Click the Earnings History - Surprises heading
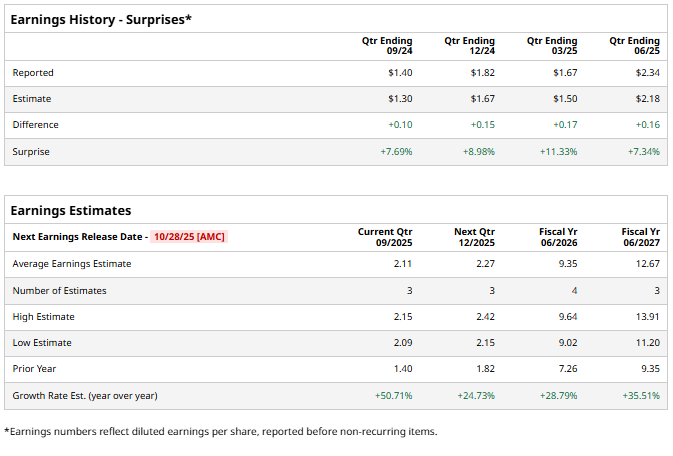The image size is (673, 456). click(101, 18)
